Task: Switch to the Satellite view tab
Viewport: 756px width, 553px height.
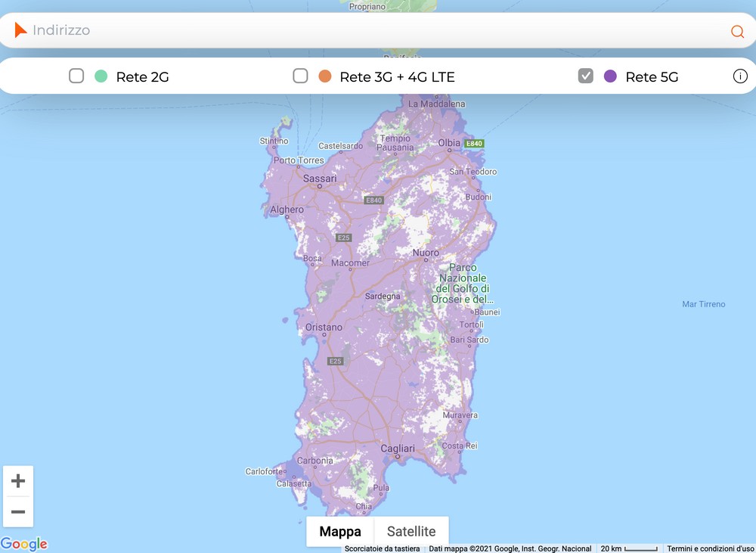Action: click(411, 531)
